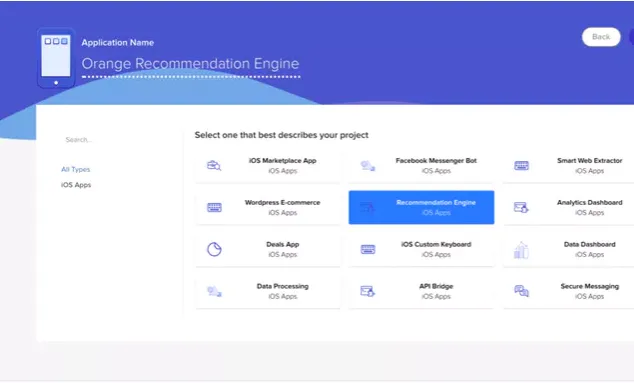634x383 pixels.
Task: Go back using the Back button
Action: pos(601,37)
